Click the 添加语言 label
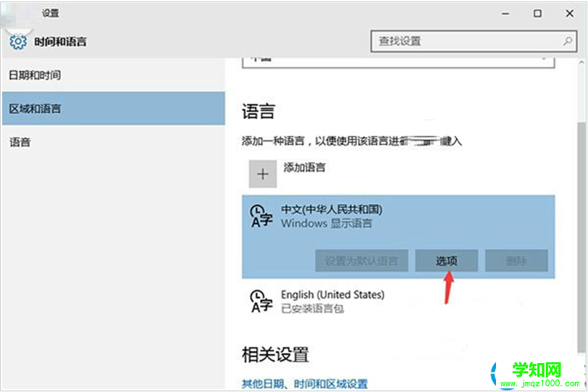This screenshot has height=392, width=588. click(304, 167)
